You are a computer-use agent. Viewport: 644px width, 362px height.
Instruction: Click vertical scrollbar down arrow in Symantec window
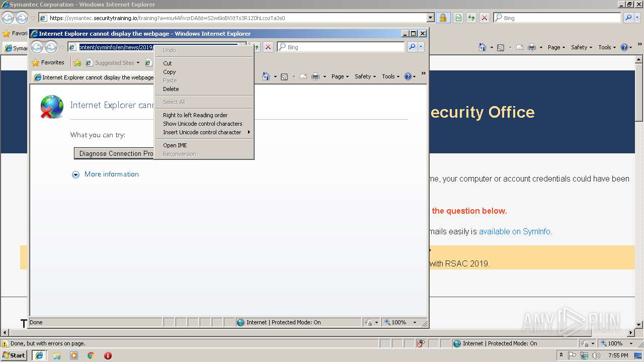point(639,325)
